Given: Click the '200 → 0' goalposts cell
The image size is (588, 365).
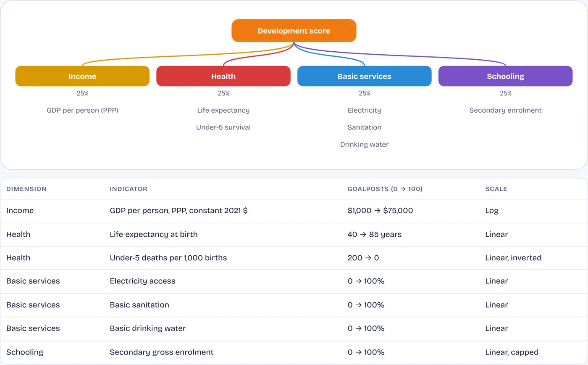Looking at the screenshot, I should pyautogui.click(x=363, y=258).
